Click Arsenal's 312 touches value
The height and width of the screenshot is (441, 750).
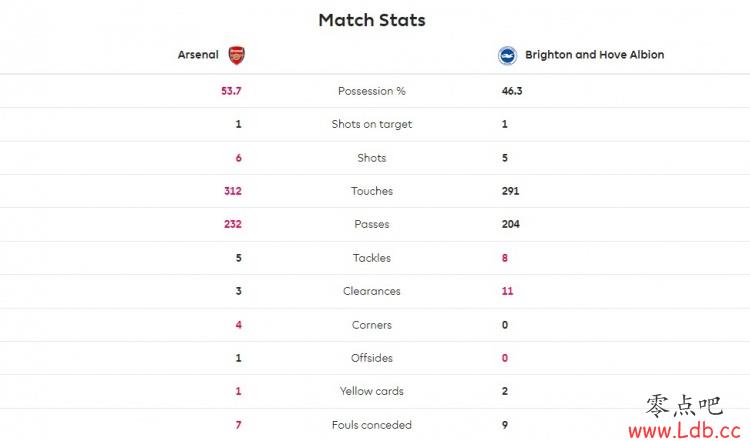tap(232, 191)
